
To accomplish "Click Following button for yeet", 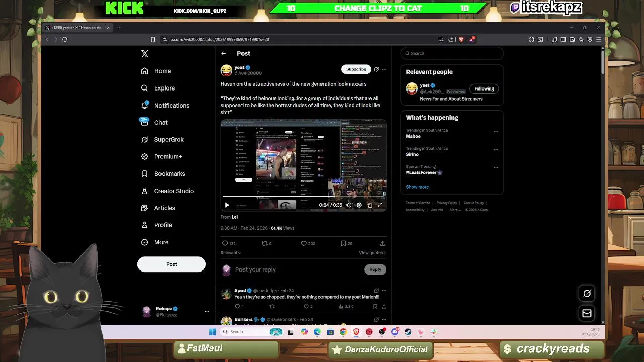I will click(x=484, y=89).
